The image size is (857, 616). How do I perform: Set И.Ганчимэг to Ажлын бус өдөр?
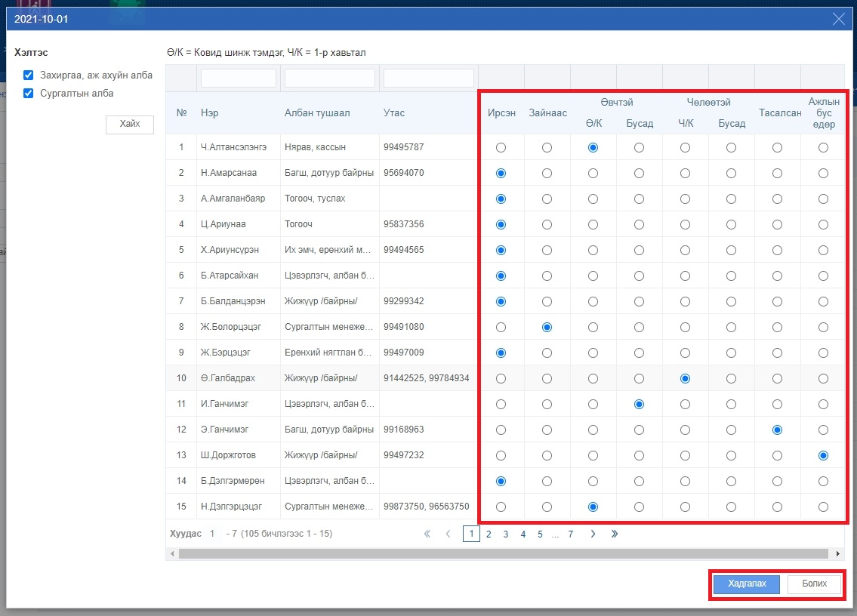[823, 405]
